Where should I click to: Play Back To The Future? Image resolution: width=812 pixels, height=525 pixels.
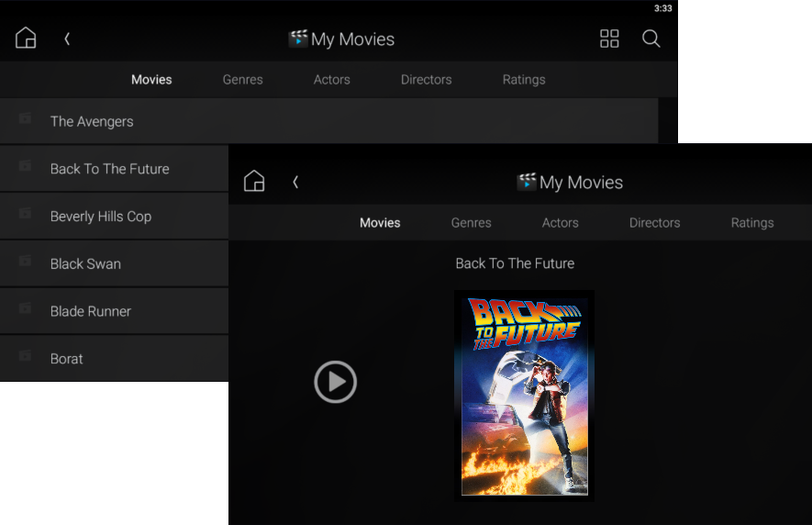(336, 382)
